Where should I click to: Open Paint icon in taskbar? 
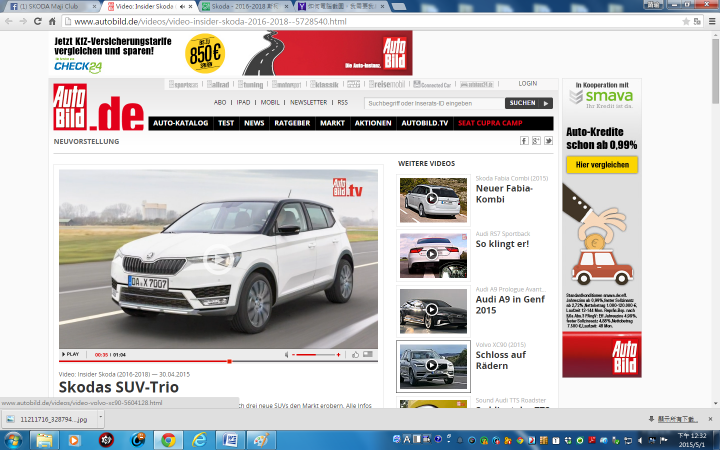(x=261, y=440)
